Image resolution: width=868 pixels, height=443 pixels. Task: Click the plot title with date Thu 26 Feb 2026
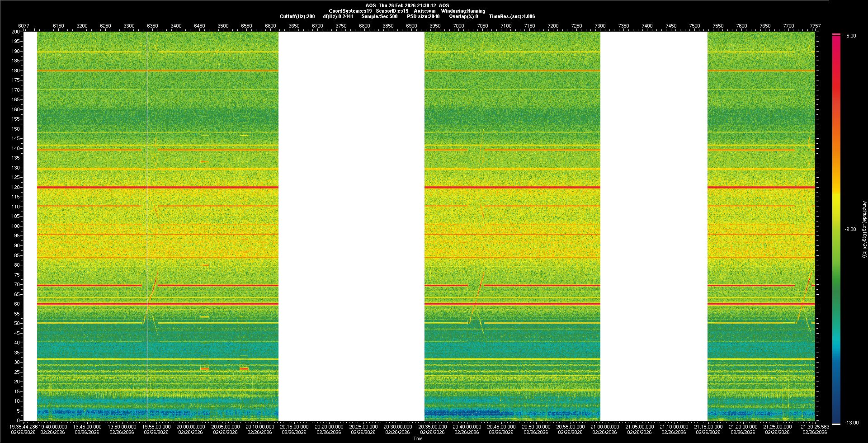[407, 5]
